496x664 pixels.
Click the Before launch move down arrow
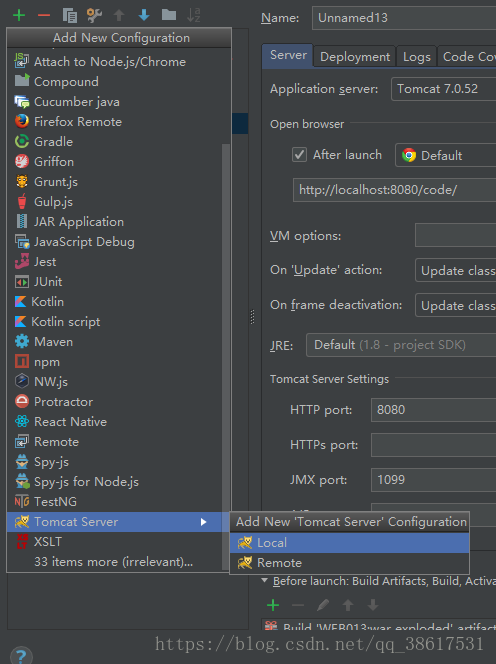pyautogui.click(x=373, y=605)
